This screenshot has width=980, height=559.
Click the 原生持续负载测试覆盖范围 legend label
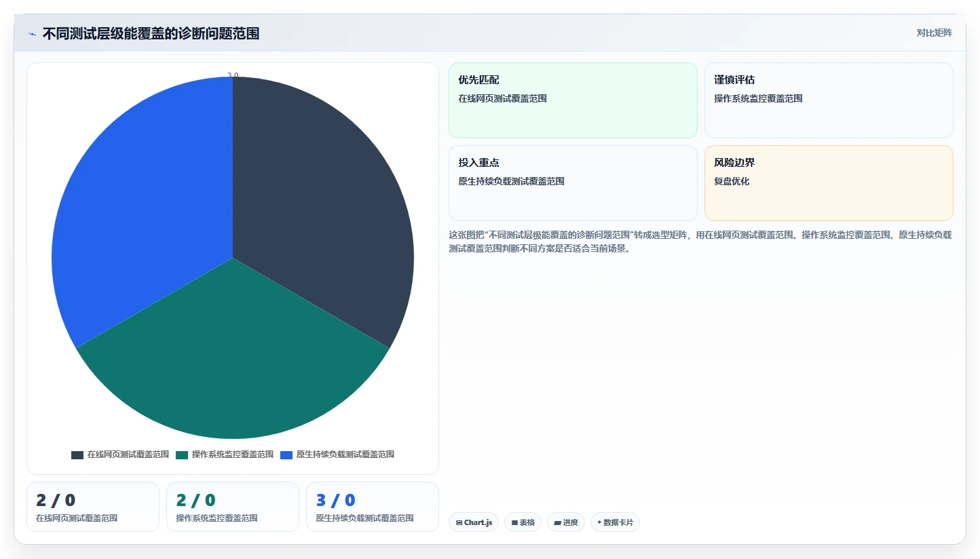coord(345,455)
